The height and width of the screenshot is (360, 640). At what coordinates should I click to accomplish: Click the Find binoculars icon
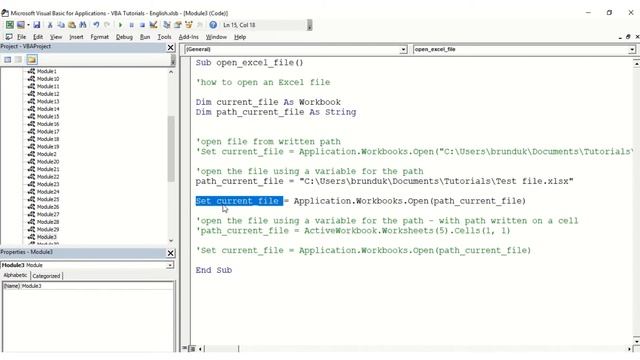pyautogui.click(x=83, y=25)
